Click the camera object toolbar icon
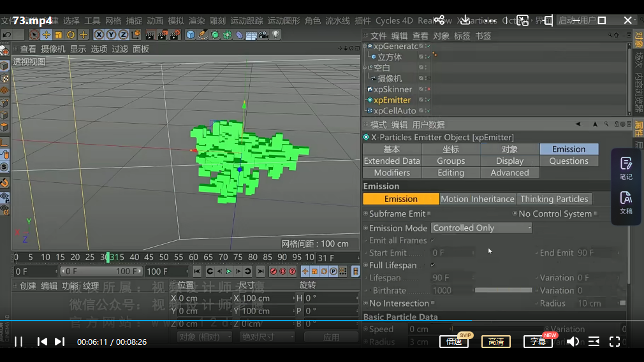This screenshot has width=644, height=362. point(263,34)
